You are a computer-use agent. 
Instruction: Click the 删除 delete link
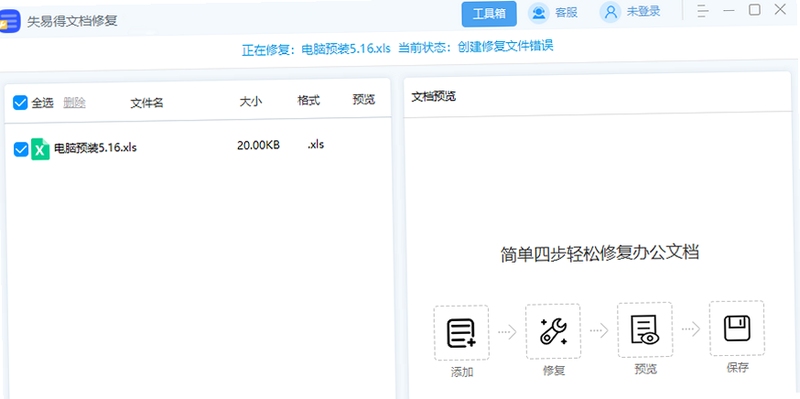point(74,103)
